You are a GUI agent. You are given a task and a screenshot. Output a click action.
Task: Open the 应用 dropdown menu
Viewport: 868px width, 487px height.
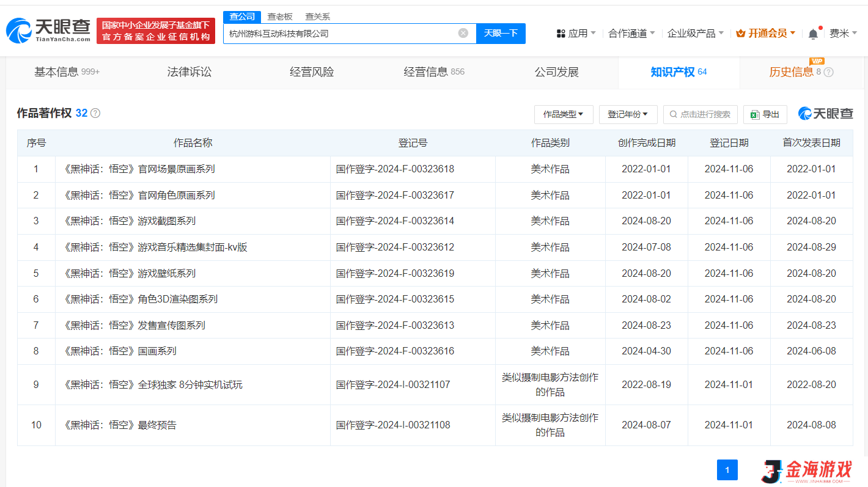click(x=576, y=34)
